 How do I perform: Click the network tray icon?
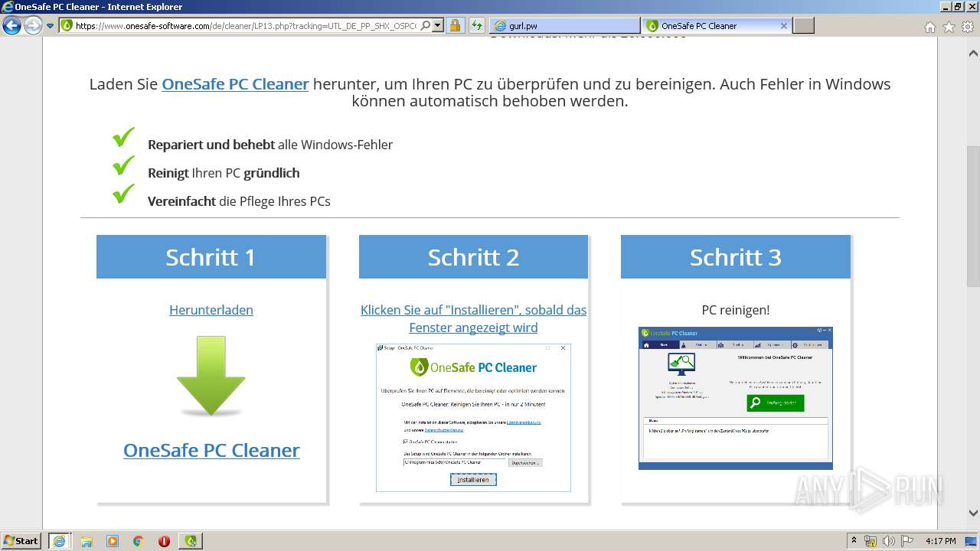[x=871, y=541]
